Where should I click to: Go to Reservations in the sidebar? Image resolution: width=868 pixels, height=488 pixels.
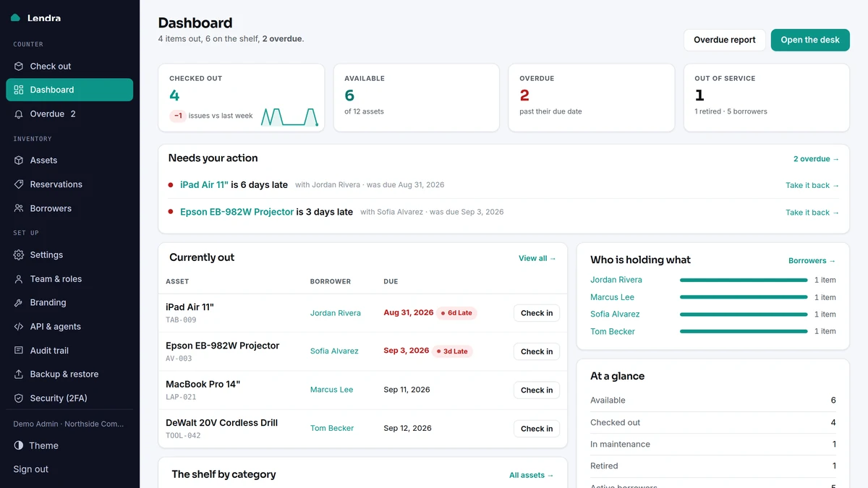(69, 184)
